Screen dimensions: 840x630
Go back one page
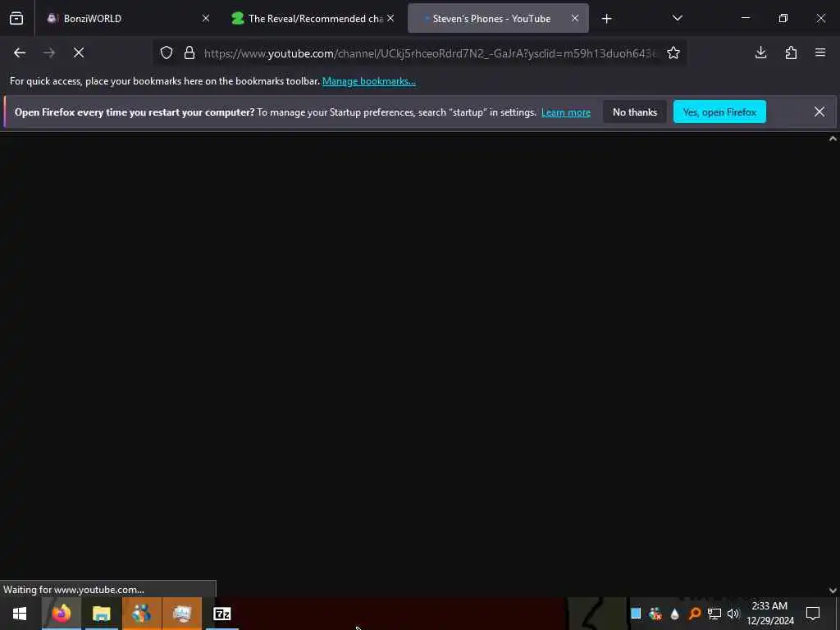(20, 52)
